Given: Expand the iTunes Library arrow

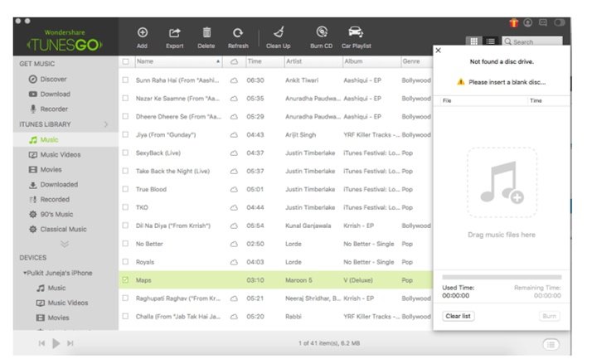Looking at the screenshot, I should [106, 124].
